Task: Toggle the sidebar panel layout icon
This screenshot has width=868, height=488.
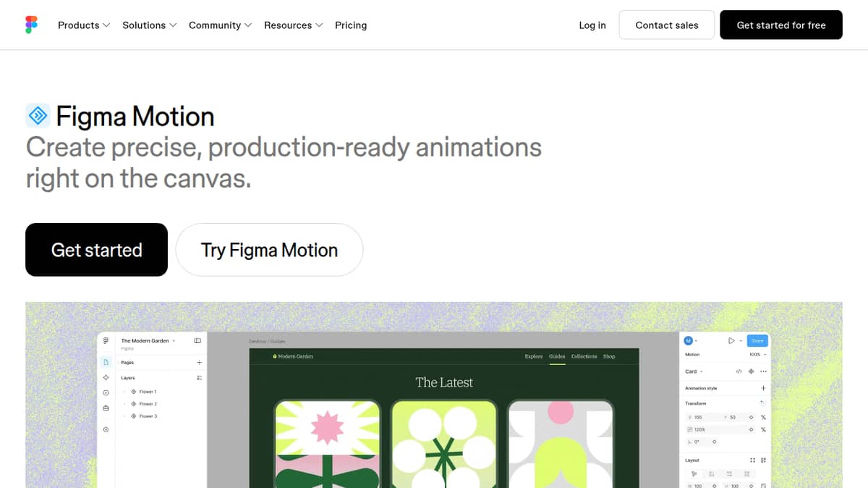Action: (x=197, y=340)
